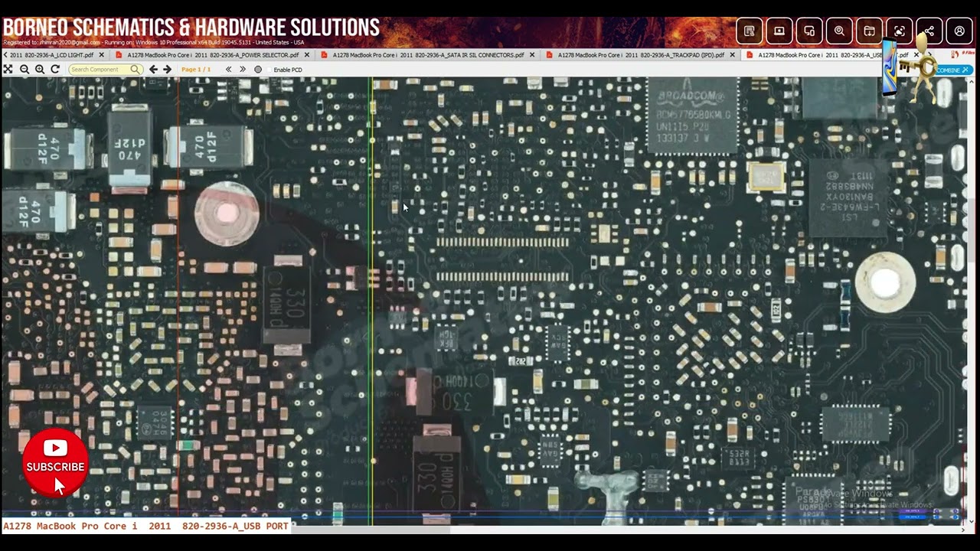Screen dimensions: 980x551
Task: Click the multi-device icon in header
Action: pyautogui.click(x=809, y=31)
